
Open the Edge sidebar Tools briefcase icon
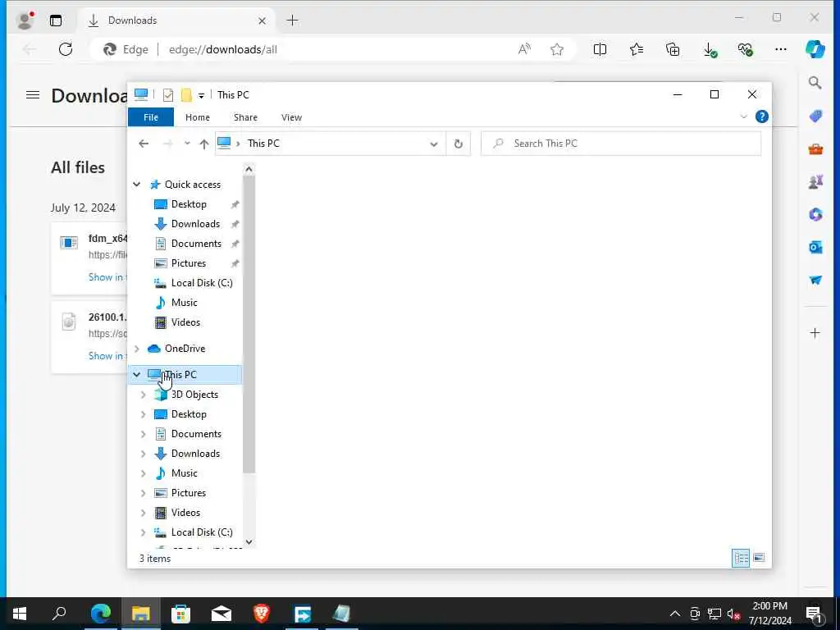[815, 149]
